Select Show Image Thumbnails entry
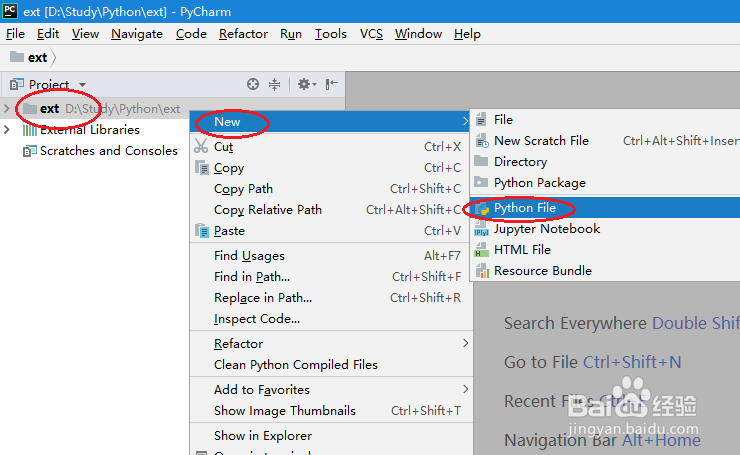Viewport: 740px width, 455px height. point(331,411)
